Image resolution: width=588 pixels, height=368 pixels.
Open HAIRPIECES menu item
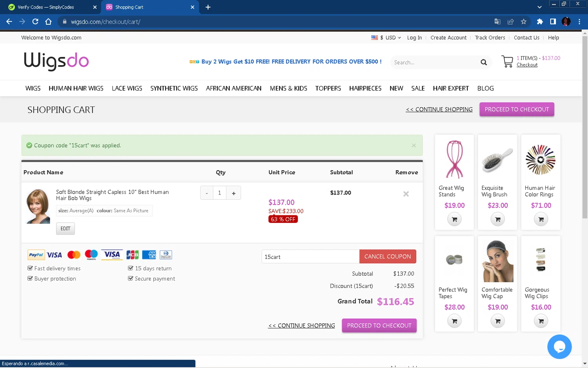(365, 89)
